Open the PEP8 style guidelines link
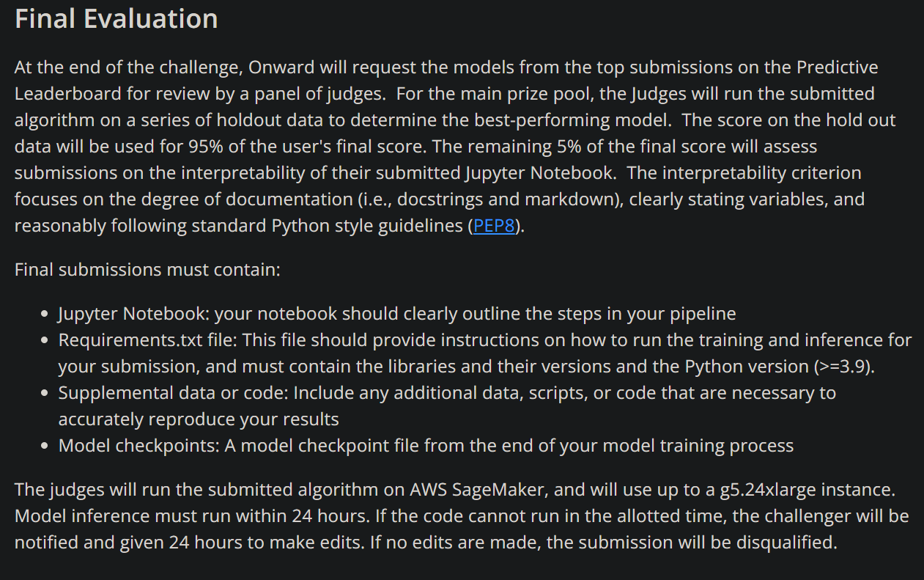The image size is (924, 580). [494, 226]
